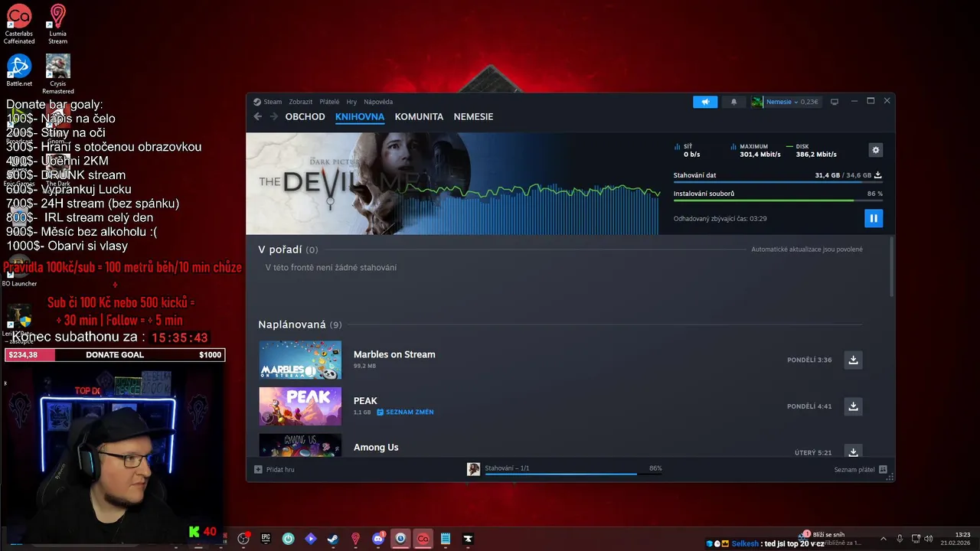Switch to the OBCHOD tab

(305, 116)
